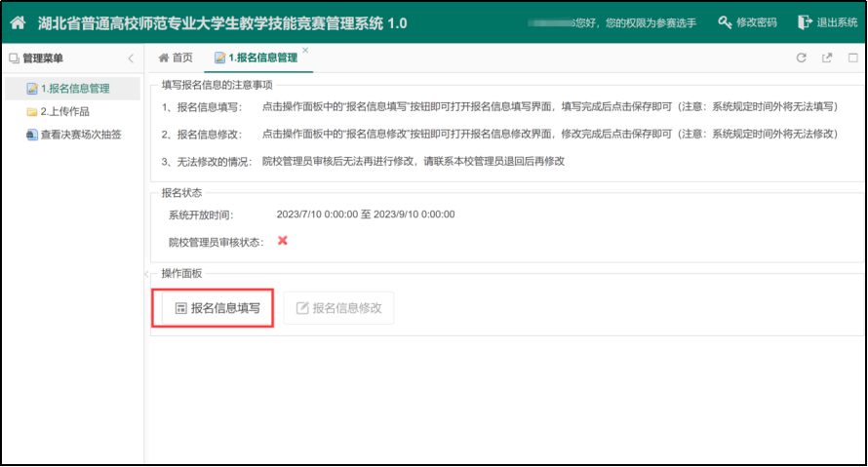Click the 管理菜单 header icon
868x467 pixels.
click(14, 58)
